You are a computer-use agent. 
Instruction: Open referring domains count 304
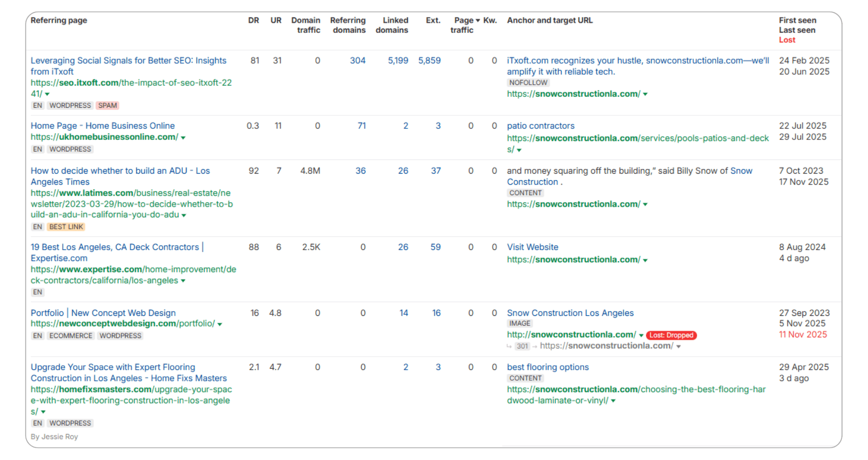(x=357, y=60)
